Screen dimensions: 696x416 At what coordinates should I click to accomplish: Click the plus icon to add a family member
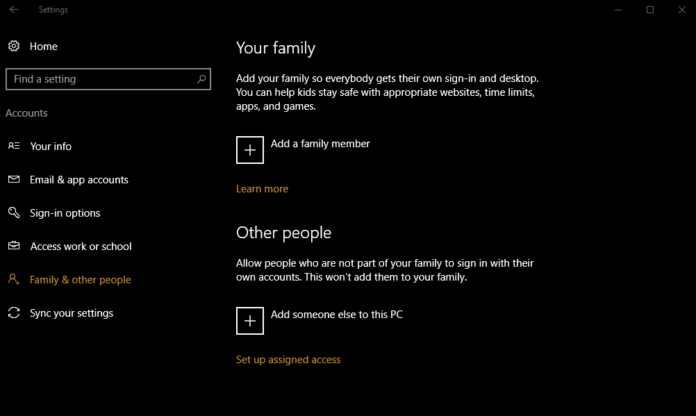coord(250,150)
